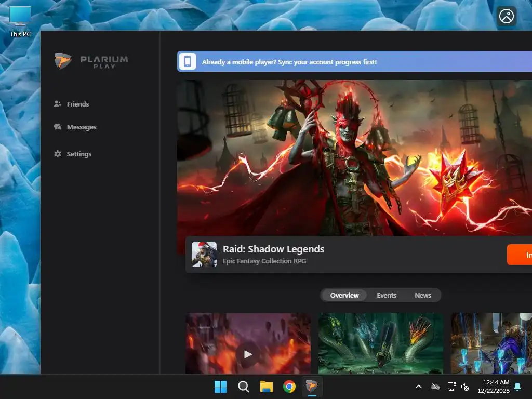Click the muted volume tray icon
The image size is (532, 399).
465,387
